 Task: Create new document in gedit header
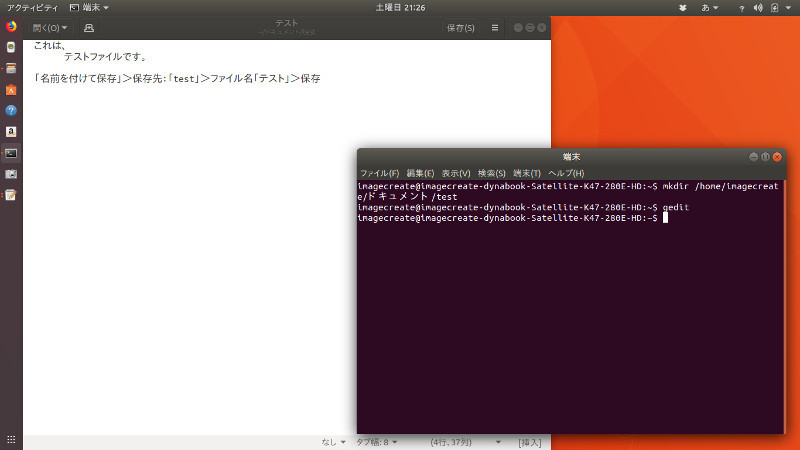tap(89, 28)
